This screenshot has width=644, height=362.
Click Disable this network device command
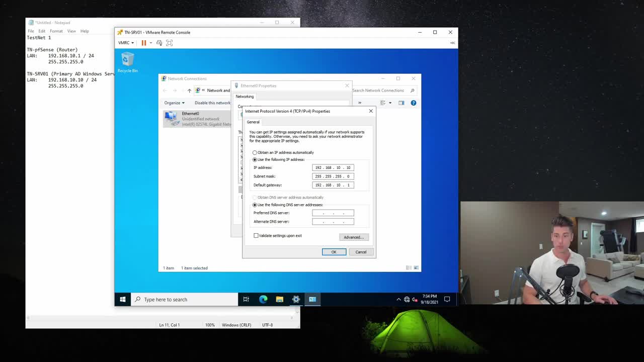212,103
